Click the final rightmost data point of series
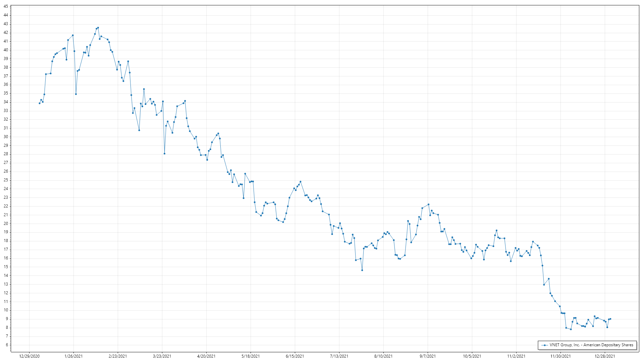The height and width of the screenshot is (362, 644). coord(610,319)
